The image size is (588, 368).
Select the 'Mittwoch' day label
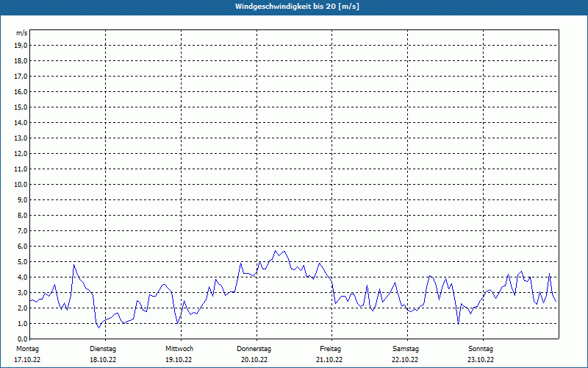click(x=179, y=349)
